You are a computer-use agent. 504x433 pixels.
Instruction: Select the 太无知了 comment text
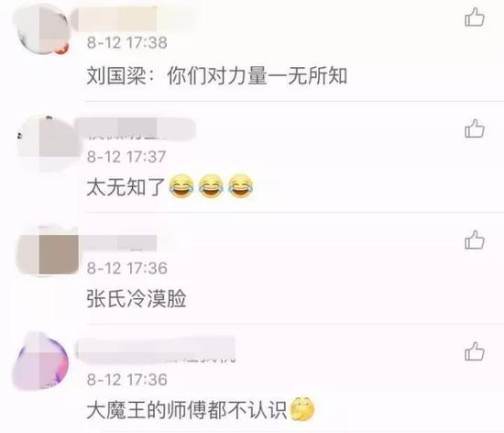coord(126,187)
